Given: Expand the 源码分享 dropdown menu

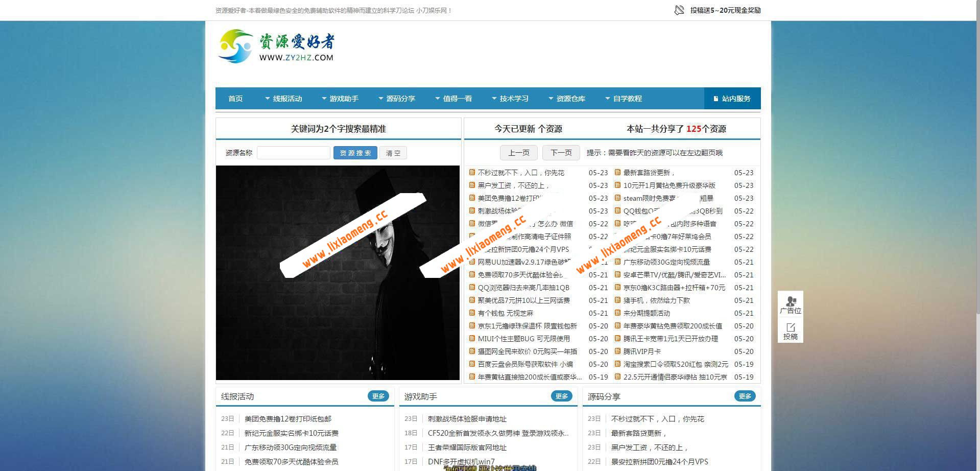Looking at the screenshot, I should [x=397, y=99].
